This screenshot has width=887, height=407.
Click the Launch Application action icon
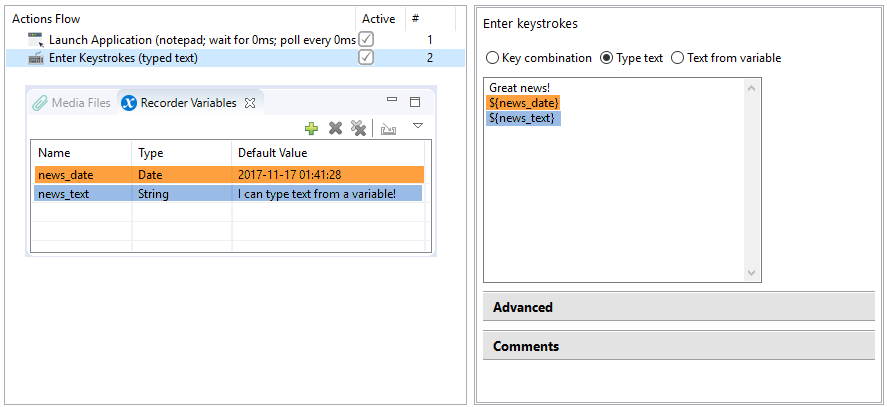pos(36,40)
